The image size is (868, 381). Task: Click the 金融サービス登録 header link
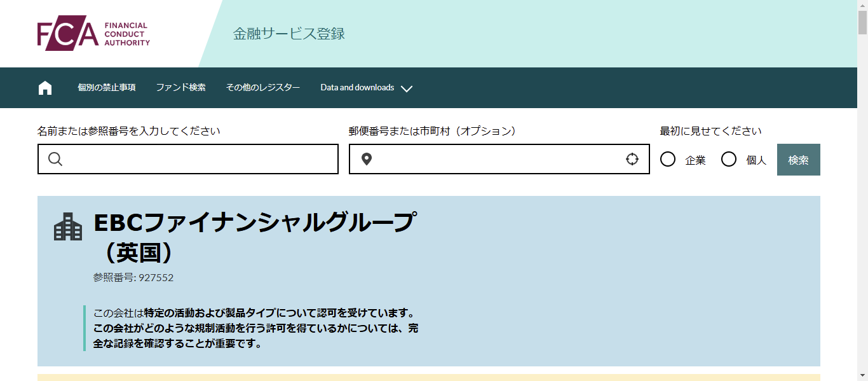289,35
